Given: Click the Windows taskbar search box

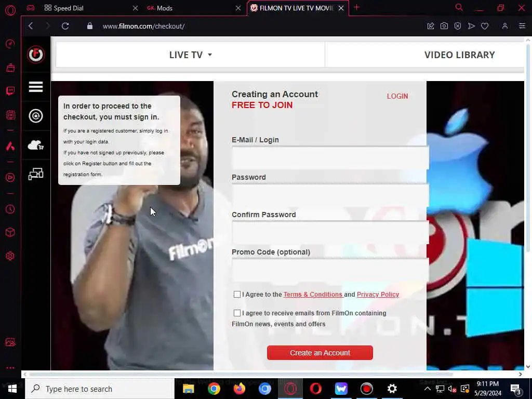Looking at the screenshot, I should [x=99, y=389].
